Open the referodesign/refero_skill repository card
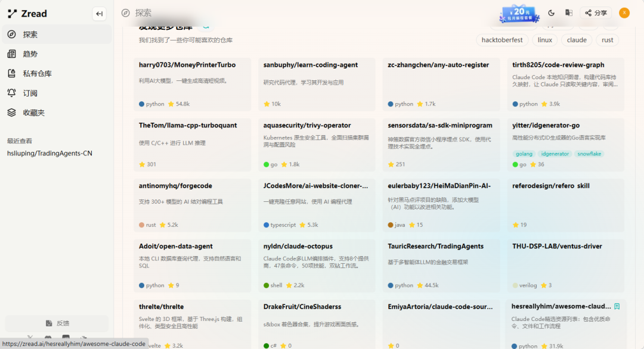Screen dimensions: 644x349 click(x=565, y=205)
